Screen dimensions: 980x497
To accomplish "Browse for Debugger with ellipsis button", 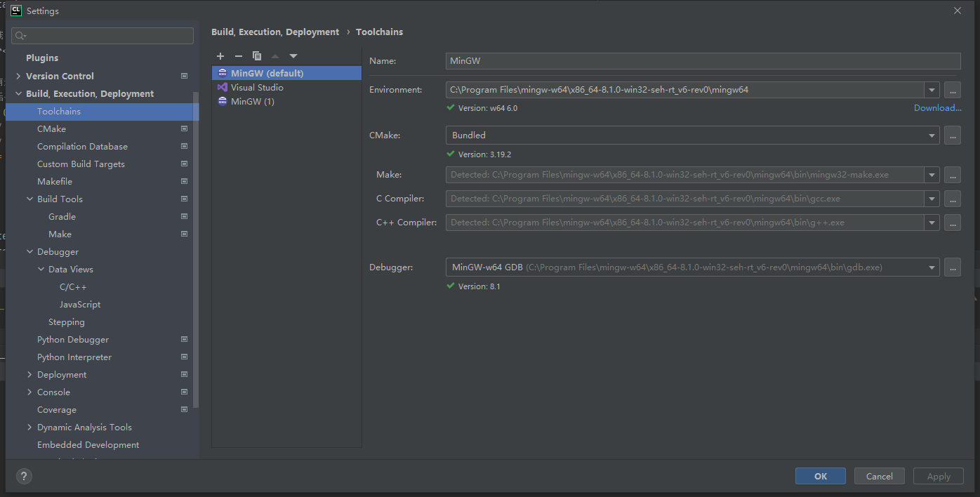I will coord(952,267).
